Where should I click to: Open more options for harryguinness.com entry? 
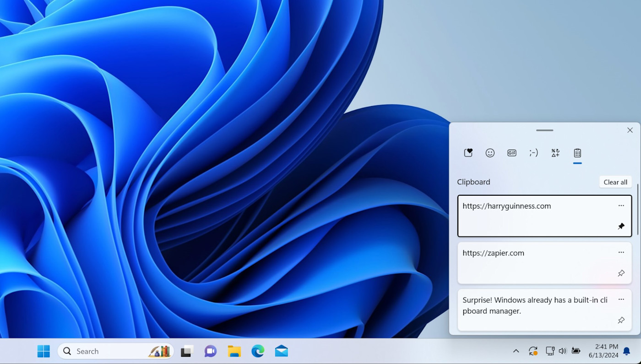[x=621, y=206]
